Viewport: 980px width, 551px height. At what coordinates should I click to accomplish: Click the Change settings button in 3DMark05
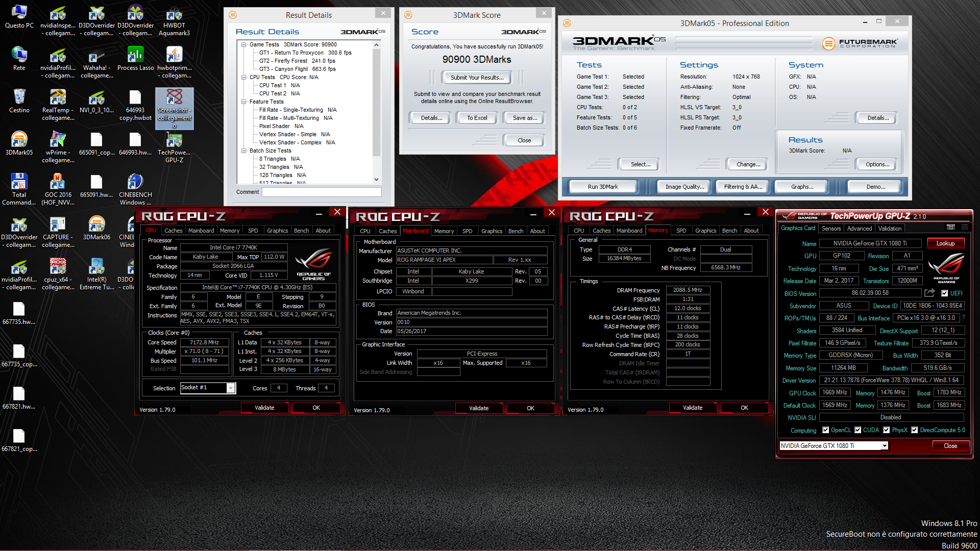pos(748,164)
